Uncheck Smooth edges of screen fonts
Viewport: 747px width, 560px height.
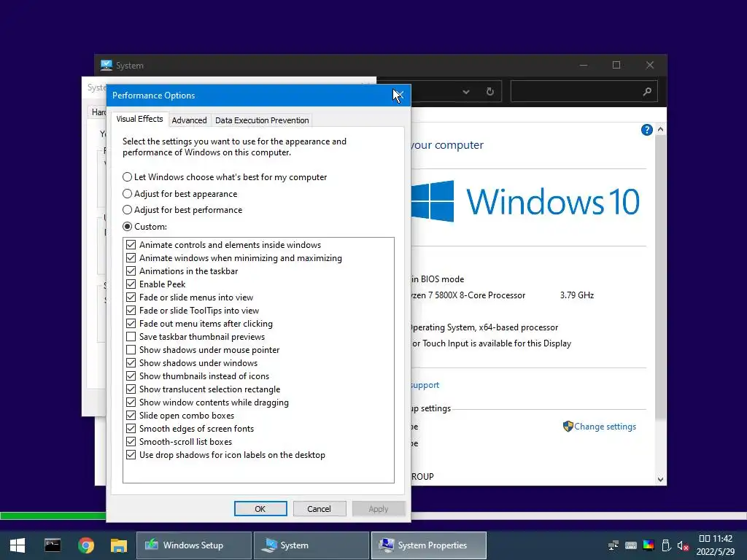pyautogui.click(x=131, y=429)
